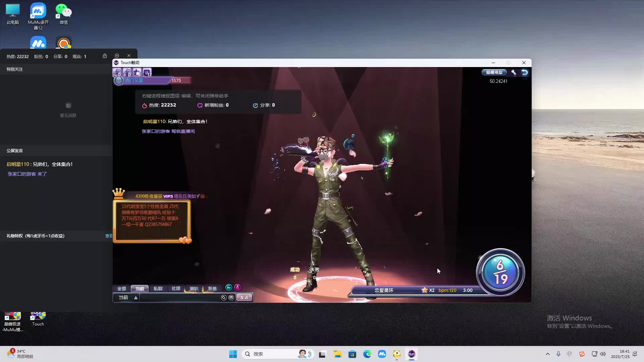This screenshot has height=362, width=644.
Task: Toggle the teal chat lock icon
Action: click(x=229, y=287)
